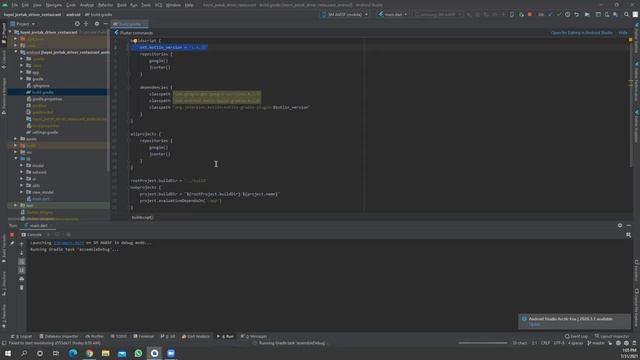This screenshot has width=640, height=360.
Task: Expand the model folder in project tree
Action: tap(22, 165)
